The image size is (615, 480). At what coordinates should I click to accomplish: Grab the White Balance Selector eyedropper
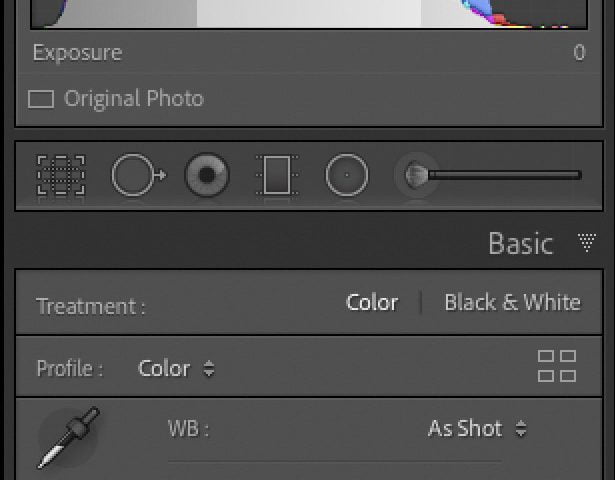[x=67, y=438]
